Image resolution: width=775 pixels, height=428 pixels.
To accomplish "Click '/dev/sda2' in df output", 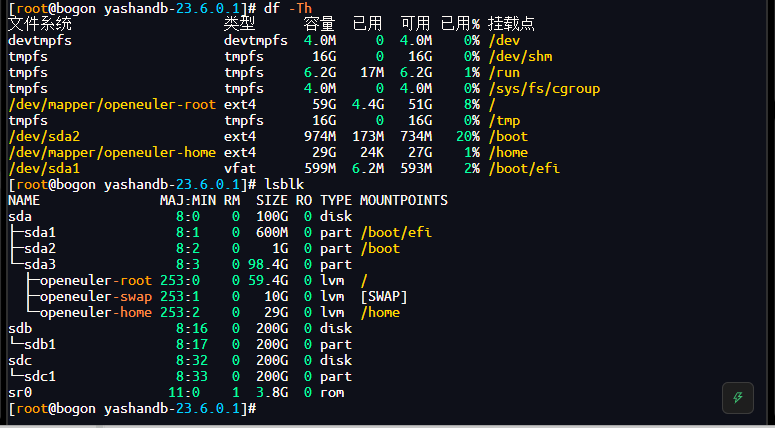I will 44,136.
